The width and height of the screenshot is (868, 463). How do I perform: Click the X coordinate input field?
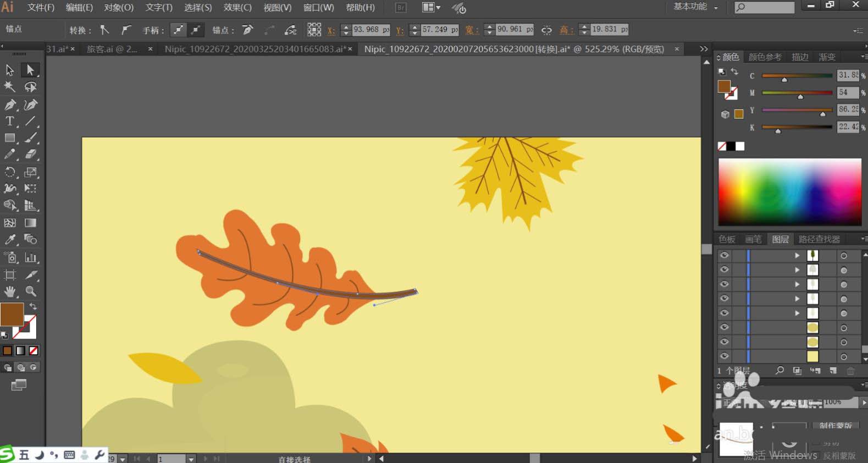tap(367, 30)
